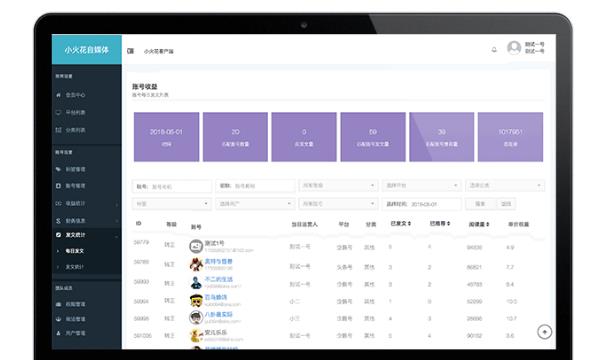Image resolution: width=595 pixels, height=360 pixels.
Task: Open 用户管理 in sidebar
Action: pyautogui.click(x=76, y=333)
